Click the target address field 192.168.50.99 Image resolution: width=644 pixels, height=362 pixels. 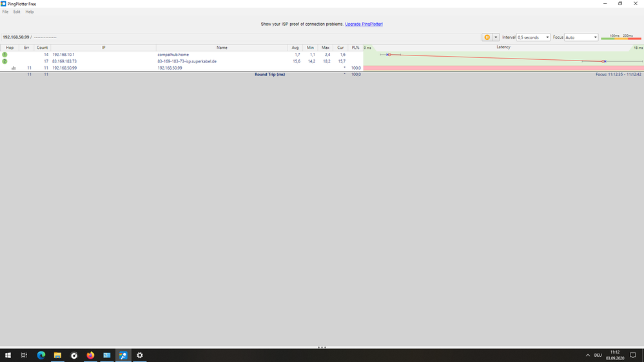[16, 37]
